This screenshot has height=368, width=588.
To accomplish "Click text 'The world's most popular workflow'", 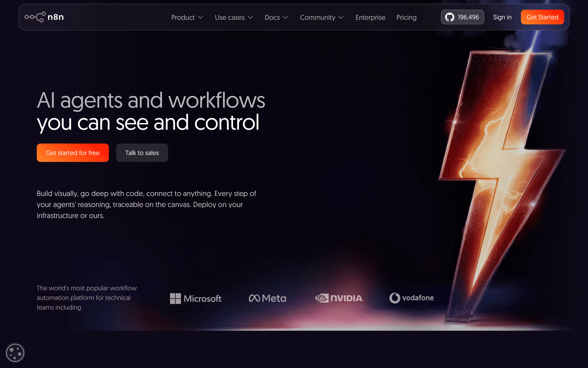I will [87, 288].
